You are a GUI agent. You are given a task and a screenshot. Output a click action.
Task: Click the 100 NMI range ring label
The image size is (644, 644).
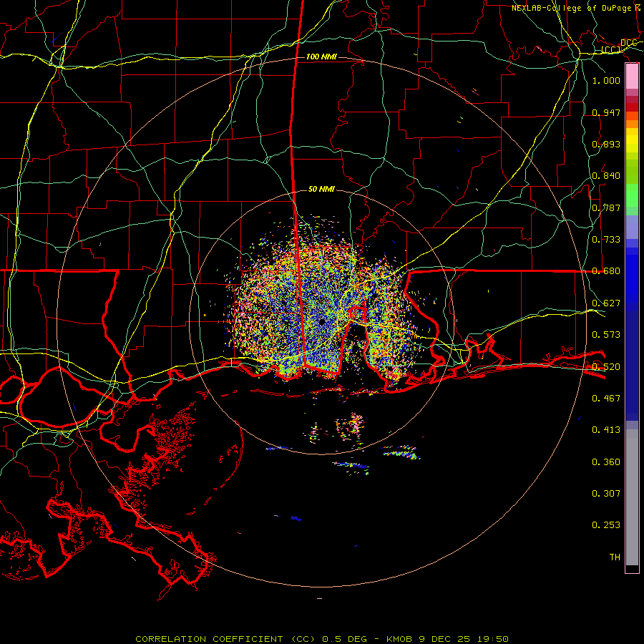tap(321, 57)
